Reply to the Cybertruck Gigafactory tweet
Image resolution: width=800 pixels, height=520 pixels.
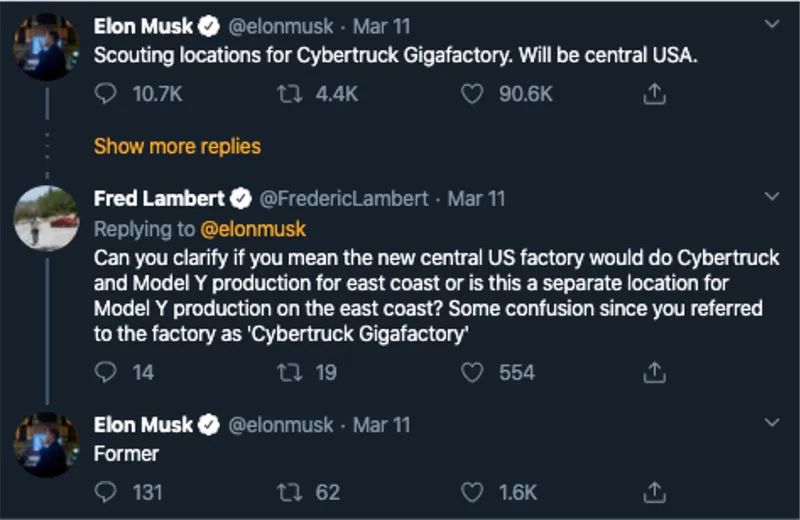click(105, 95)
